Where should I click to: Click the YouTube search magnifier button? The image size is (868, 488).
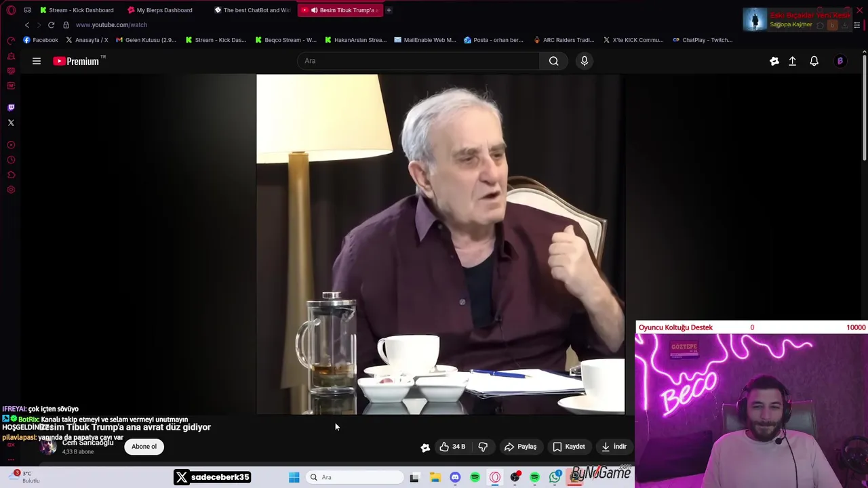[554, 61]
